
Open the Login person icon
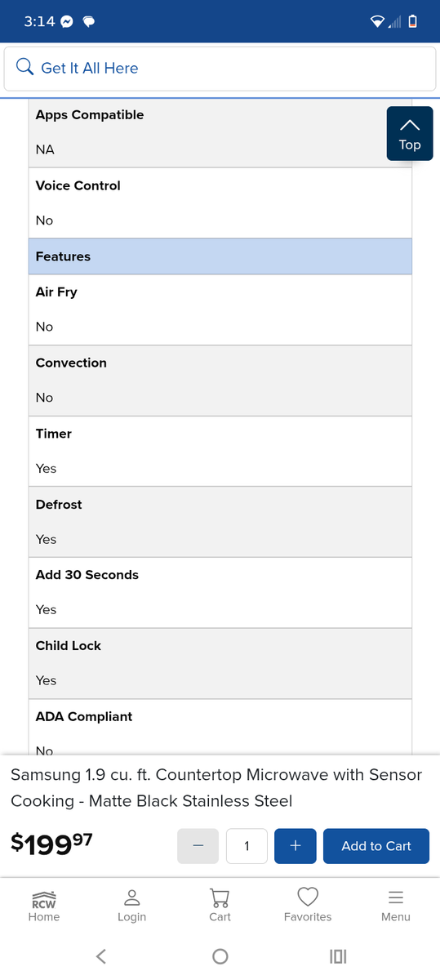(x=131, y=898)
